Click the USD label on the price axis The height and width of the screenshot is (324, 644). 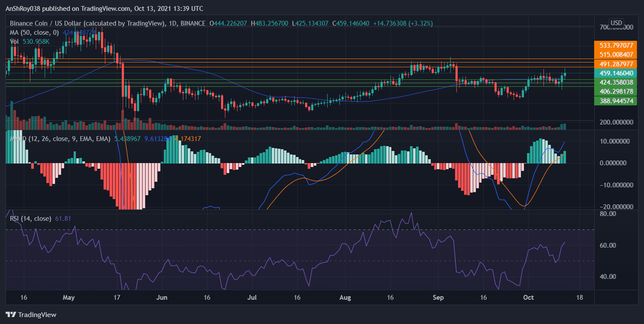616,23
